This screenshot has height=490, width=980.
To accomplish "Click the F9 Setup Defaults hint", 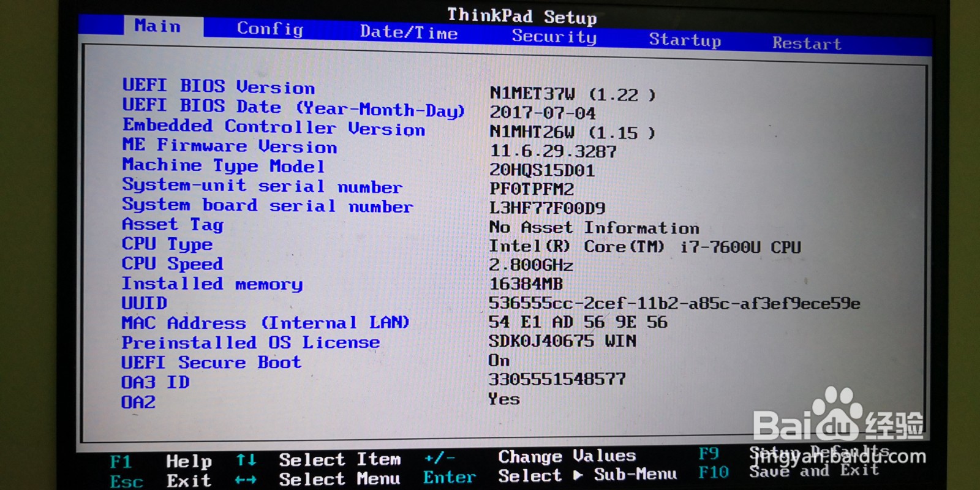I will pos(794,454).
